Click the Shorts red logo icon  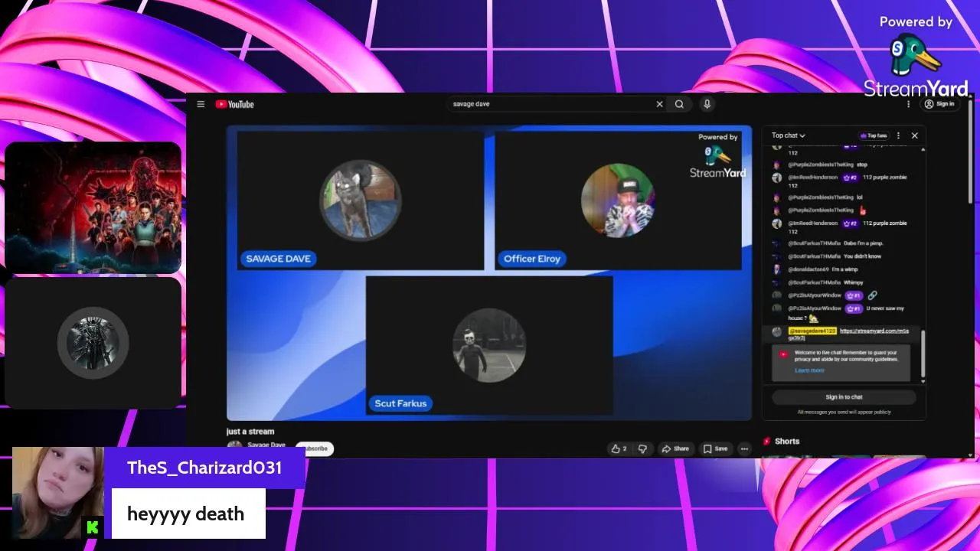[766, 442]
